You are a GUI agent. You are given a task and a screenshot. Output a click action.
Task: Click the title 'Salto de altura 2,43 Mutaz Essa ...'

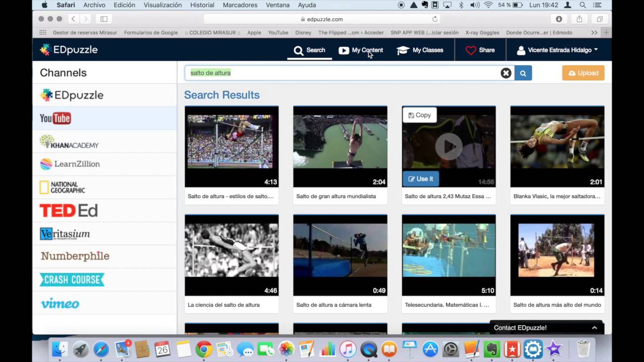448,196
